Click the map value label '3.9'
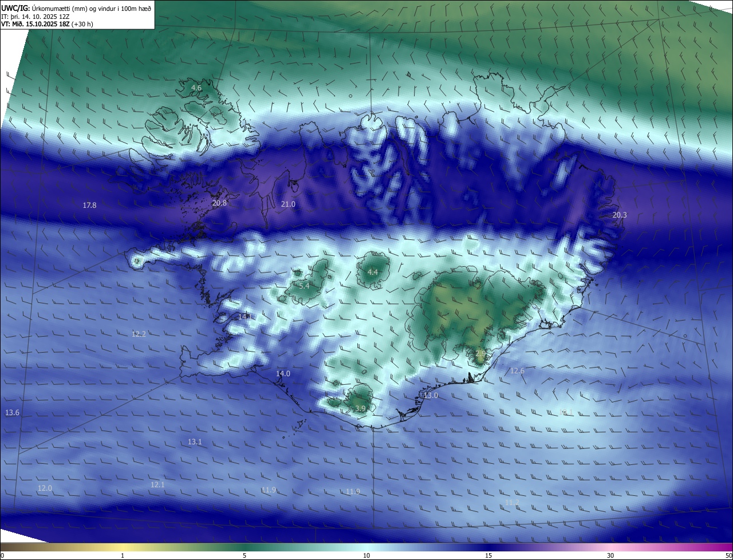 [x=360, y=408]
